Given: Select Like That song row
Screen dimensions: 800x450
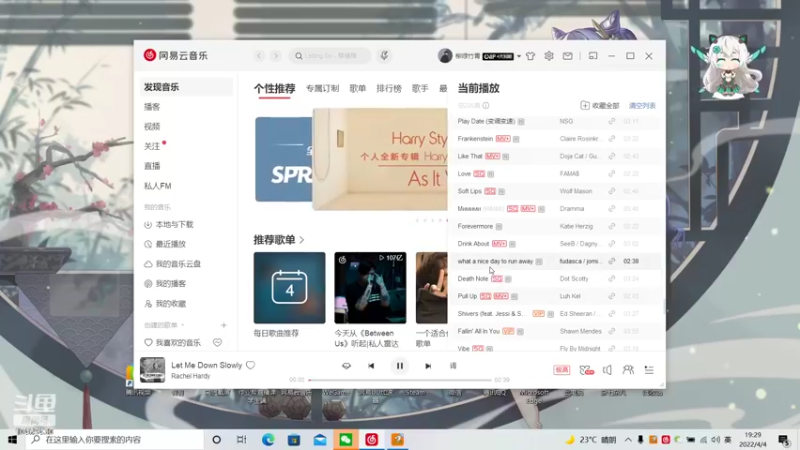Looking at the screenshot, I should tap(556, 156).
